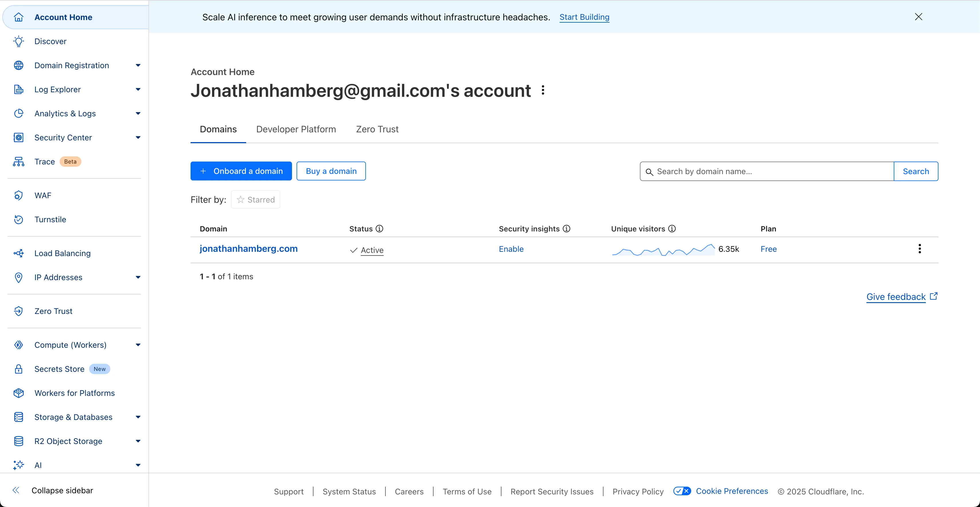Expand the IP Addresses menu arrow
The height and width of the screenshot is (507, 980).
click(138, 277)
